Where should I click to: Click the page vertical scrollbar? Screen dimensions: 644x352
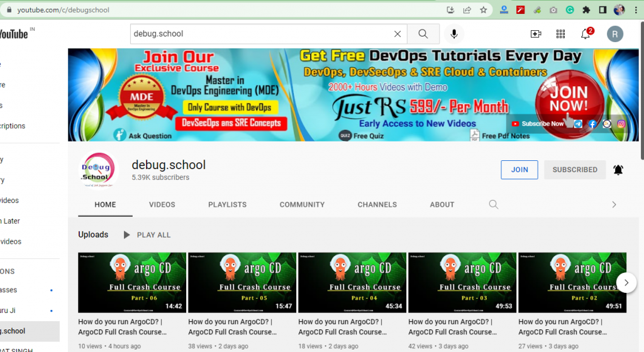(x=641, y=91)
